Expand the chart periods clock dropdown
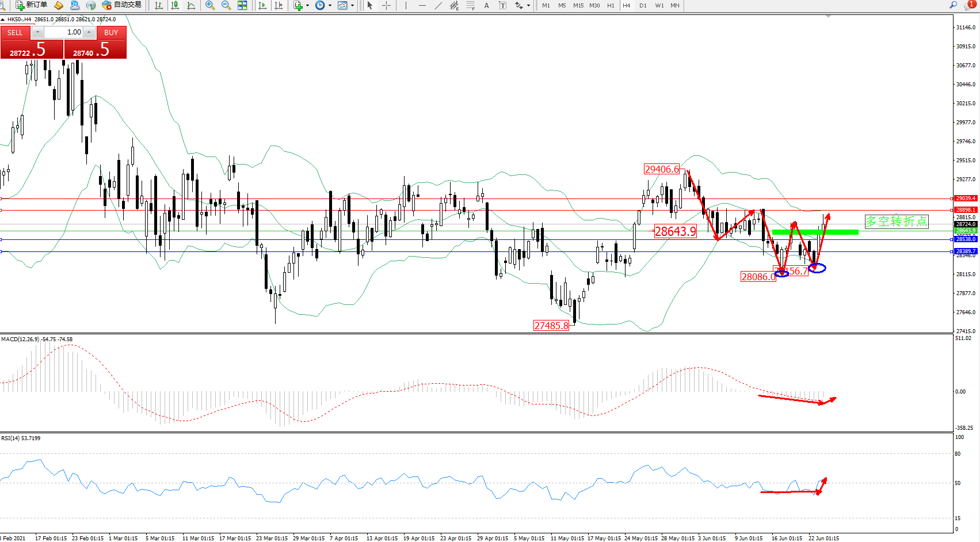980x542 pixels. tap(330, 5)
